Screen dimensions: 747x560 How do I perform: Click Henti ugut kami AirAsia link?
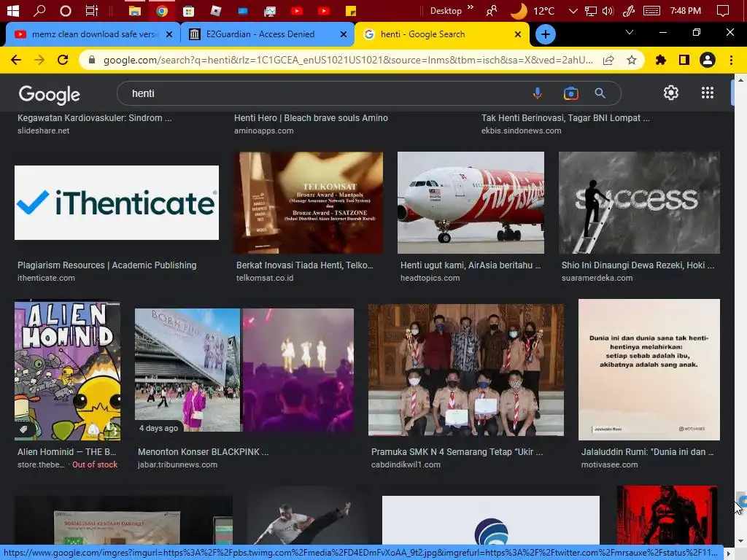tap(471, 265)
